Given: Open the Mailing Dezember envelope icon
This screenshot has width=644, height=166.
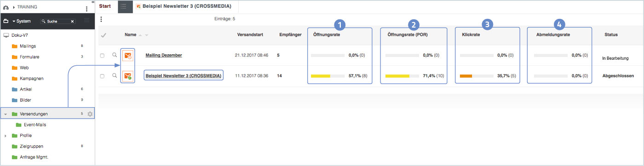Looking at the screenshot, I should point(127,56).
